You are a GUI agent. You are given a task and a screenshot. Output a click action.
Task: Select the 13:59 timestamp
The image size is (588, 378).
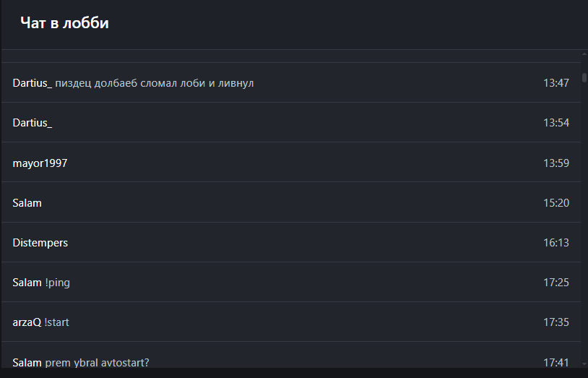click(x=556, y=163)
